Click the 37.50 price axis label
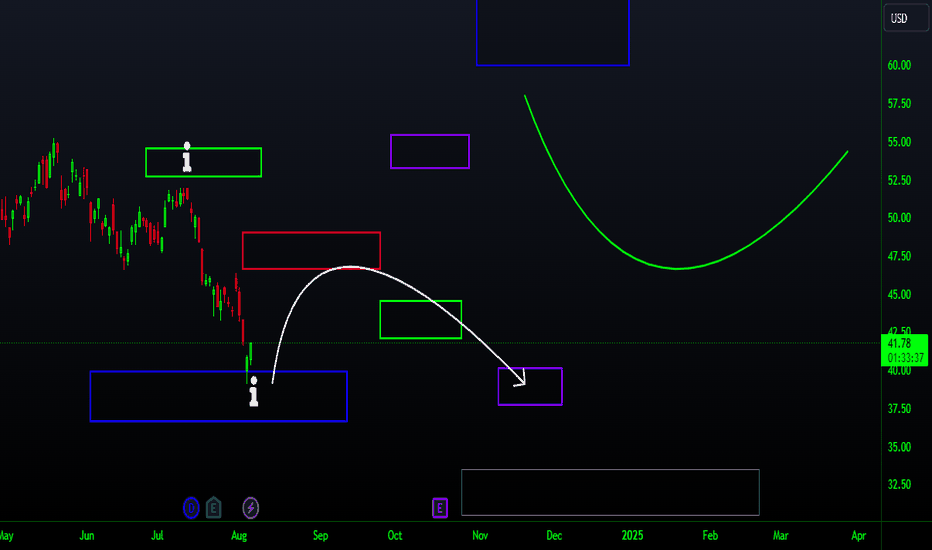Viewport: 932px width, 550px height. pyautogui.click(x=899, y=408)
